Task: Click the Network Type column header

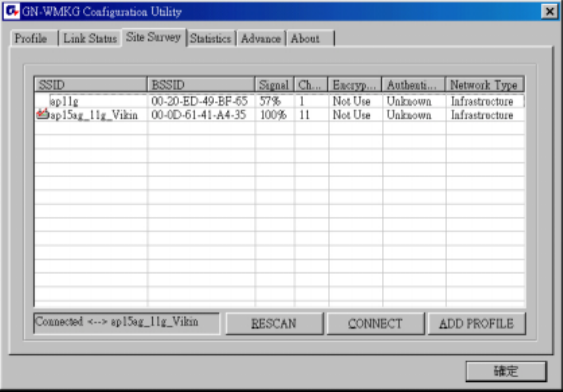Action: (485, 85)
